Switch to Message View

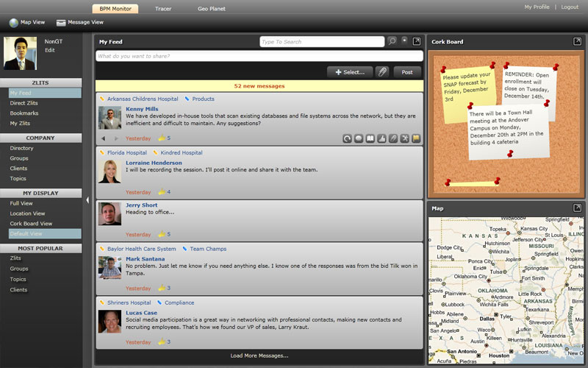79,23
